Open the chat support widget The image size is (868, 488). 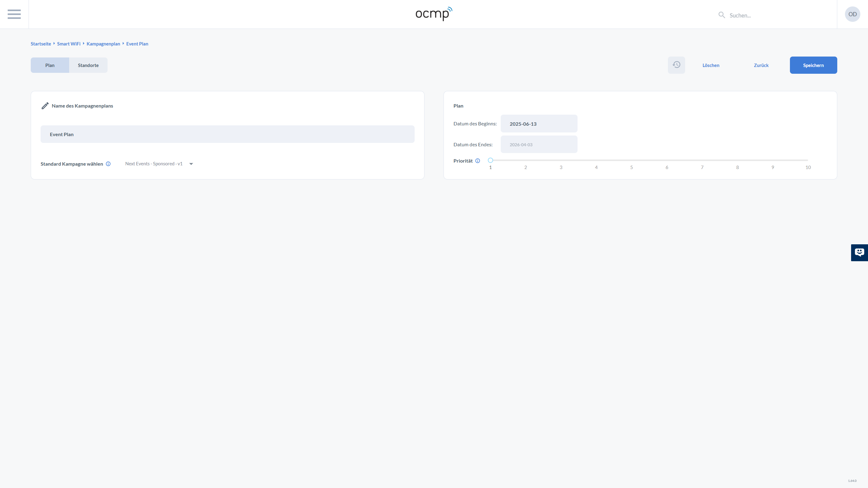point(859,253)
